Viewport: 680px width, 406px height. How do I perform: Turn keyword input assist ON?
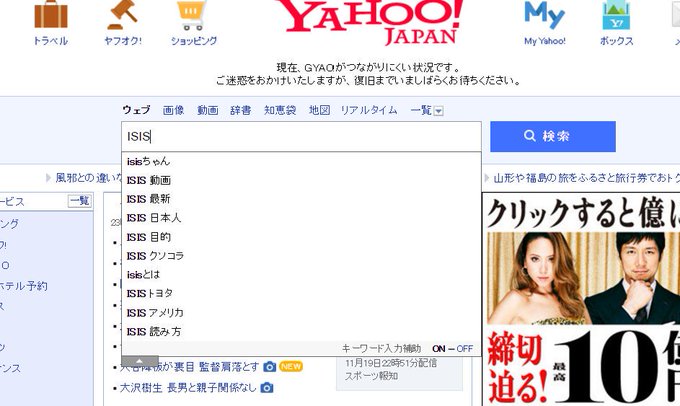(438, 349)
